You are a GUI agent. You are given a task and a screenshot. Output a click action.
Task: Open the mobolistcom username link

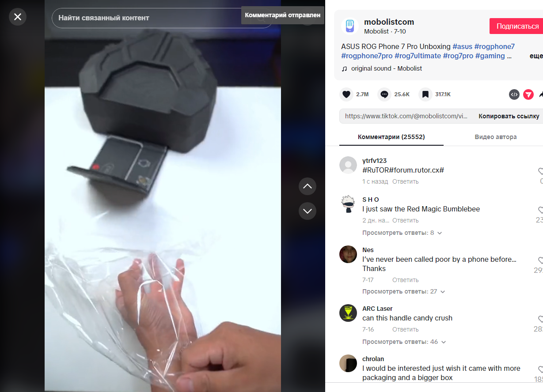[x=389, y=22]
